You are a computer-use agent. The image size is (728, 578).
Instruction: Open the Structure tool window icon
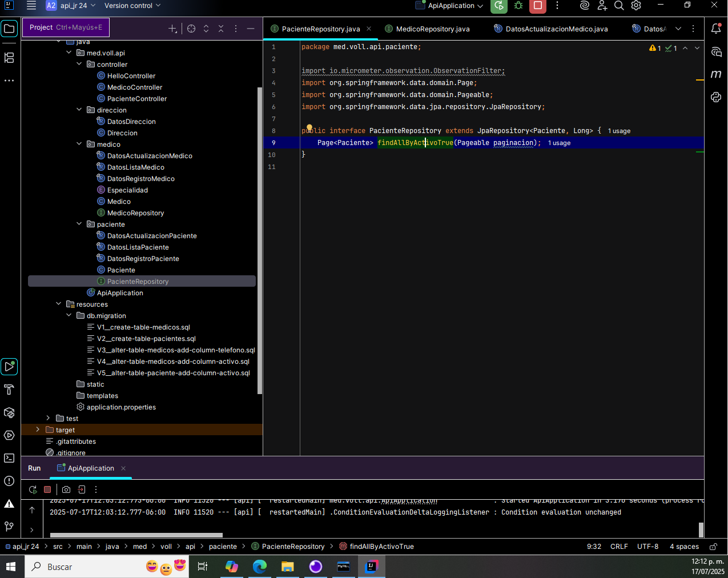[x=9, y=58]
